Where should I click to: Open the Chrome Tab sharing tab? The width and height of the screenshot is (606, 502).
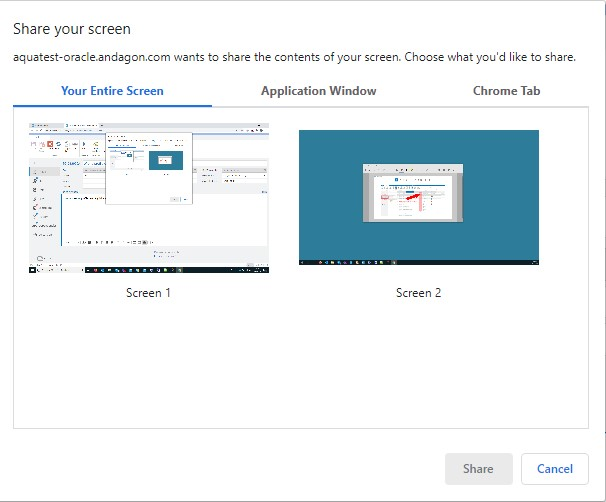click(508, 91)
